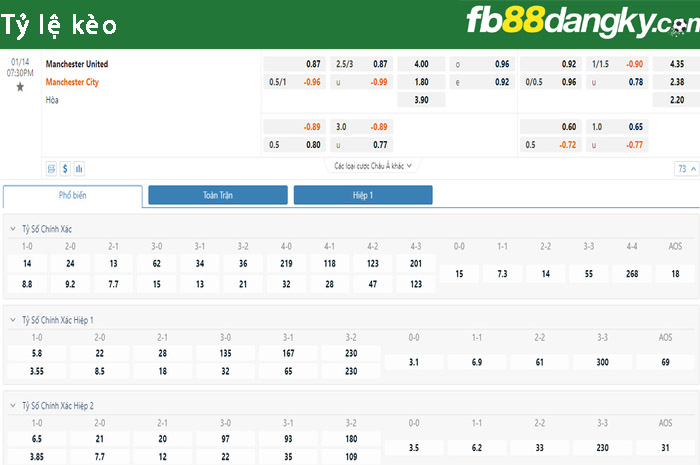Open Manchester United team name
The image size is (700, 465).
point(77,64)
